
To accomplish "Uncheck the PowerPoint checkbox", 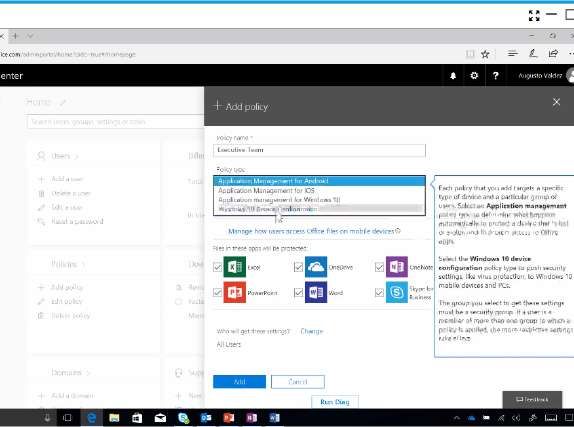I will (217, 292).
